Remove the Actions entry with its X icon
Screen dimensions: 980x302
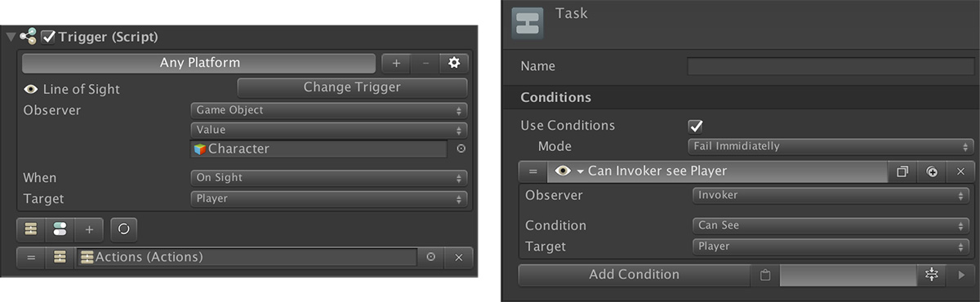click(x=458, y=257)
